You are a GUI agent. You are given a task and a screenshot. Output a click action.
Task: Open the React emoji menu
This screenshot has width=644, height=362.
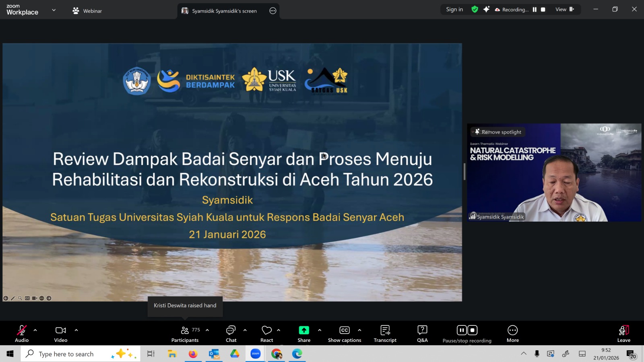coord(266,333)
